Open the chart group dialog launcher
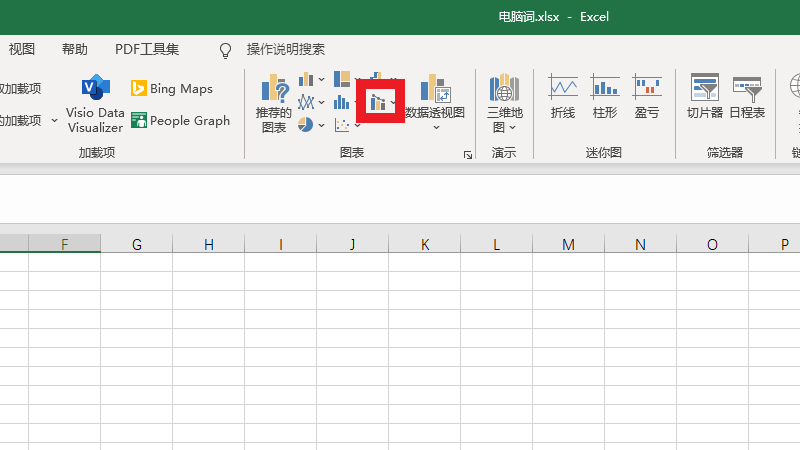Screen dimensions: 800x450 [x=467, y=155]
